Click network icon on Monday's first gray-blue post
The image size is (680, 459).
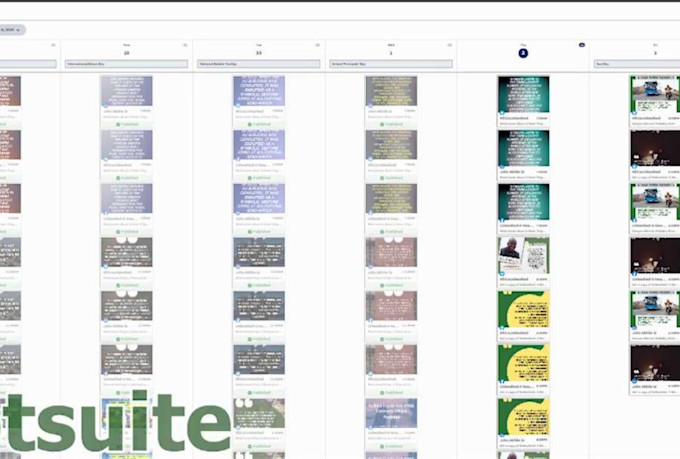click(105, 105)
